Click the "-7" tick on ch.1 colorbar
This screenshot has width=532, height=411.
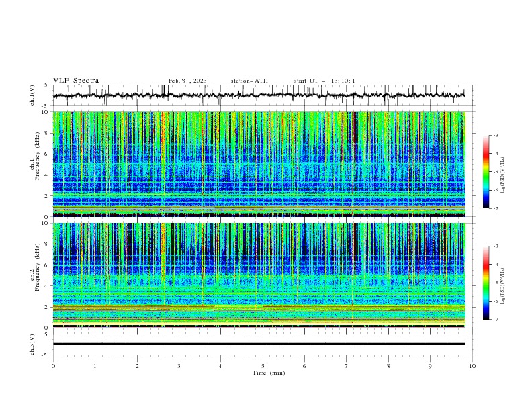pos(496,208)
